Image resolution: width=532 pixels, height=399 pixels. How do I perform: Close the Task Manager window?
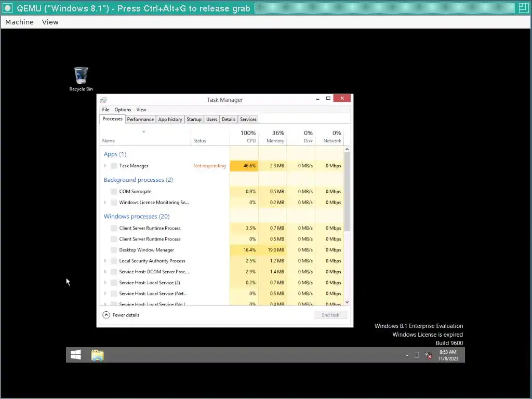pos(342,98)
